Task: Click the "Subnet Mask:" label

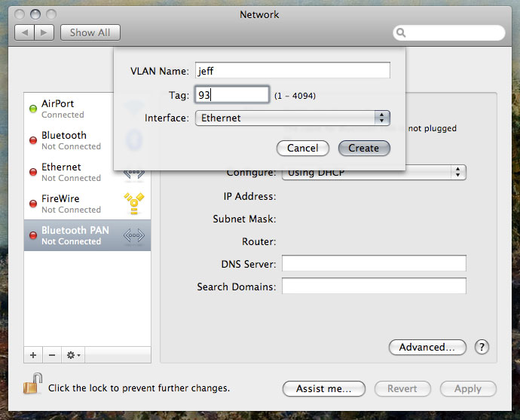Action: click(244, 219)
